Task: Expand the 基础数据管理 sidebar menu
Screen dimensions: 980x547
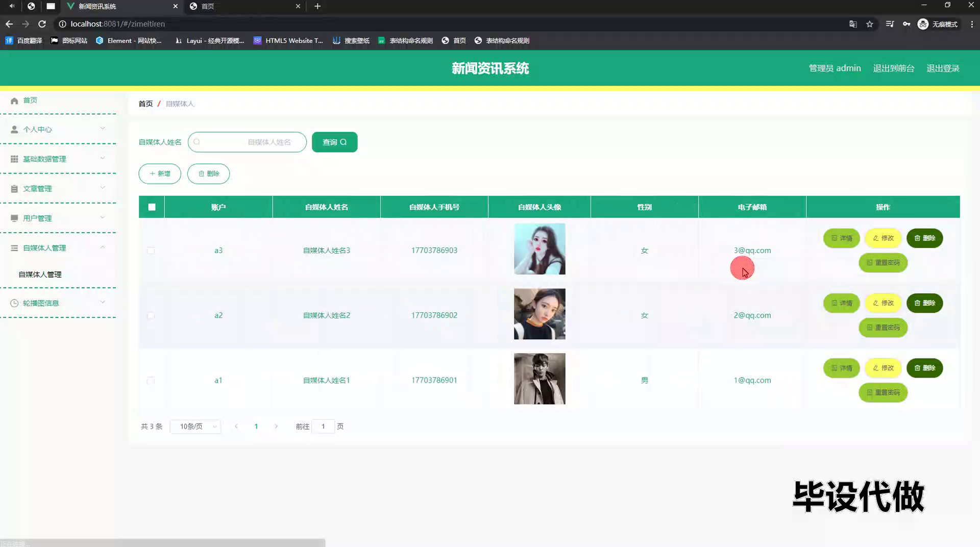Action: [58, 159]
